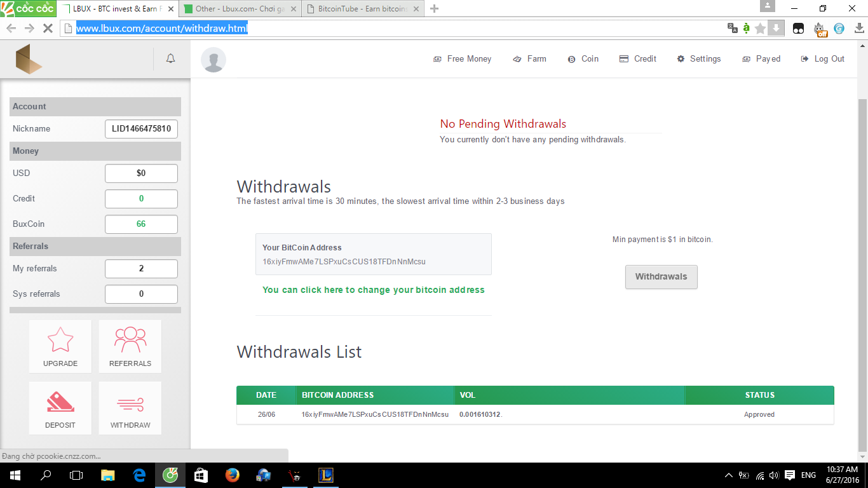This screenshot has height=488, width=868.
Task: Click the blue G extension icon
Action: (839, 29)
